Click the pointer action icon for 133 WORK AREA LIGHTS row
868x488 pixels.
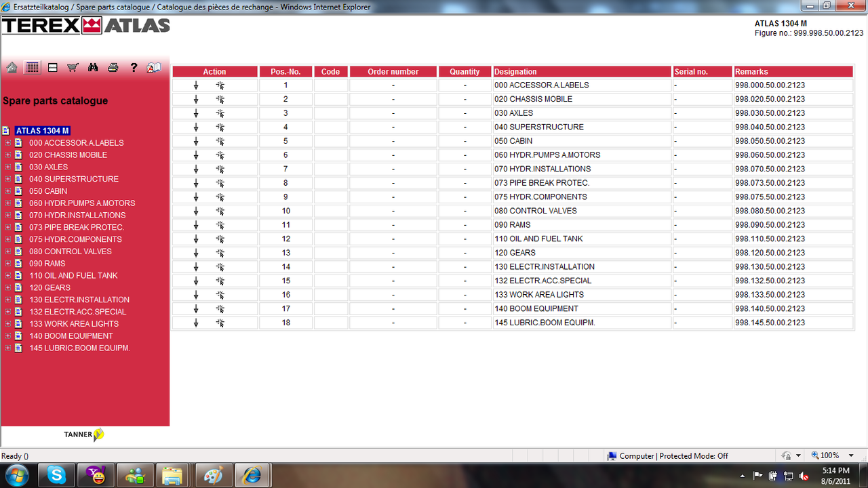(x=220, y=295)
